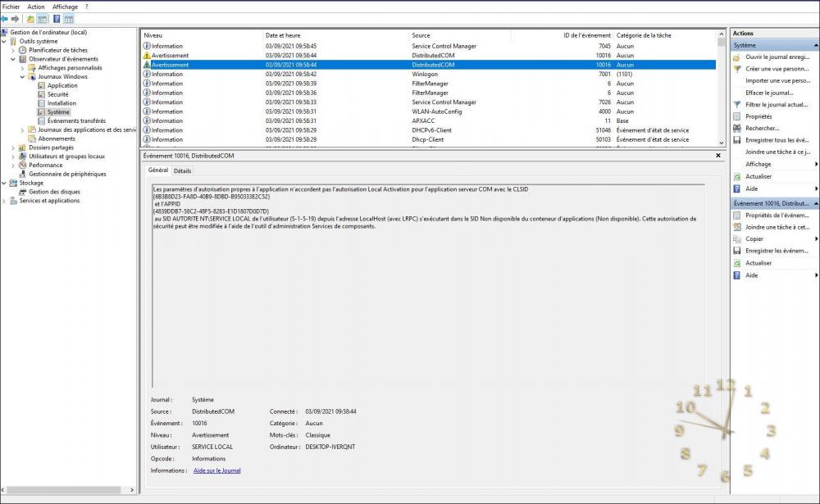Click the filter icon for Filtrer le journal actuel
This screenshot has width=820, height=504.
(x=738, y=105)
